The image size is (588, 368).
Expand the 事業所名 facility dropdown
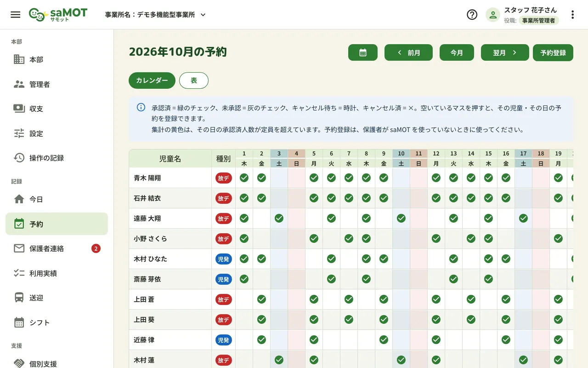pos(155,15)
